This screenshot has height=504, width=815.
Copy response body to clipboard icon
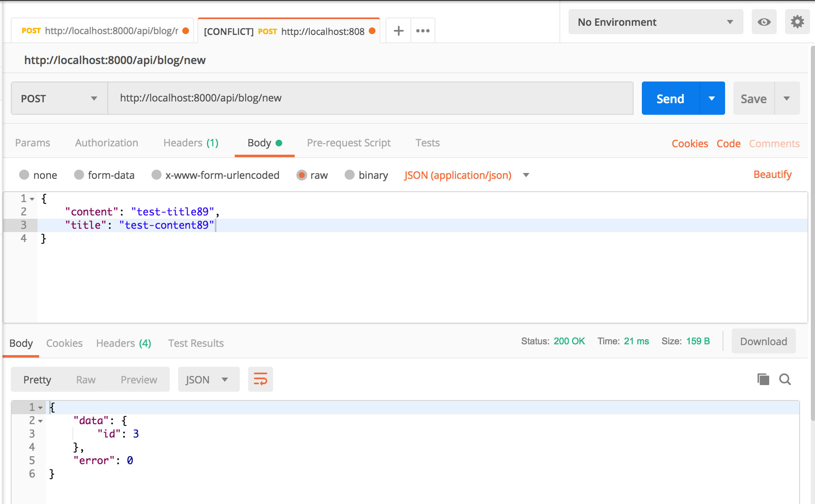763,379
